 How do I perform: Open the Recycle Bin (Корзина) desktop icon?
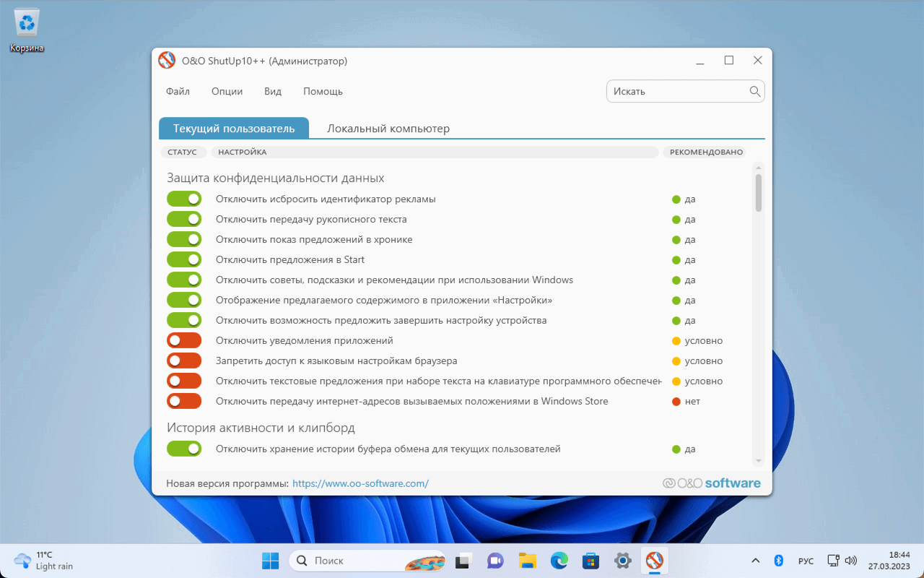[27, 30]
